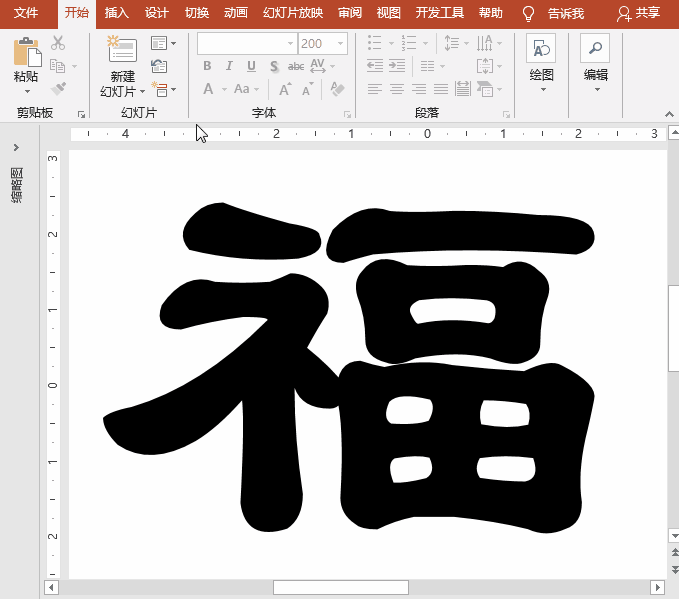
Task: Click the Clear All Formatting icon
Action: 337,89
